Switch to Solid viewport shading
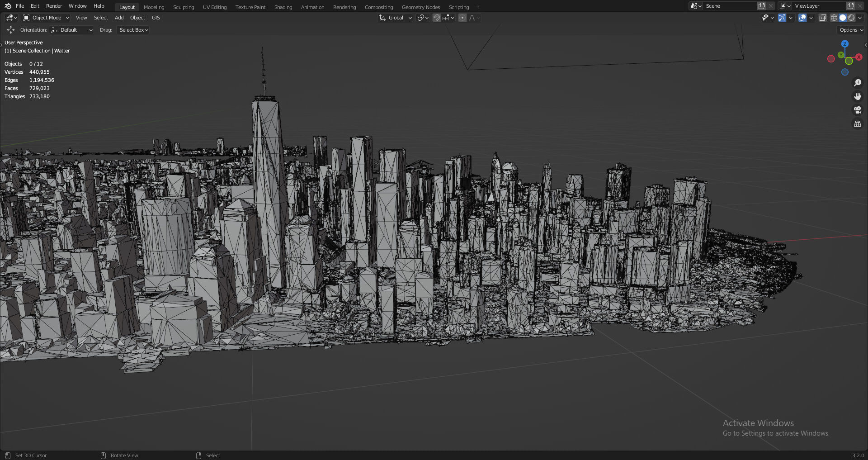 [x=843, y=18]
